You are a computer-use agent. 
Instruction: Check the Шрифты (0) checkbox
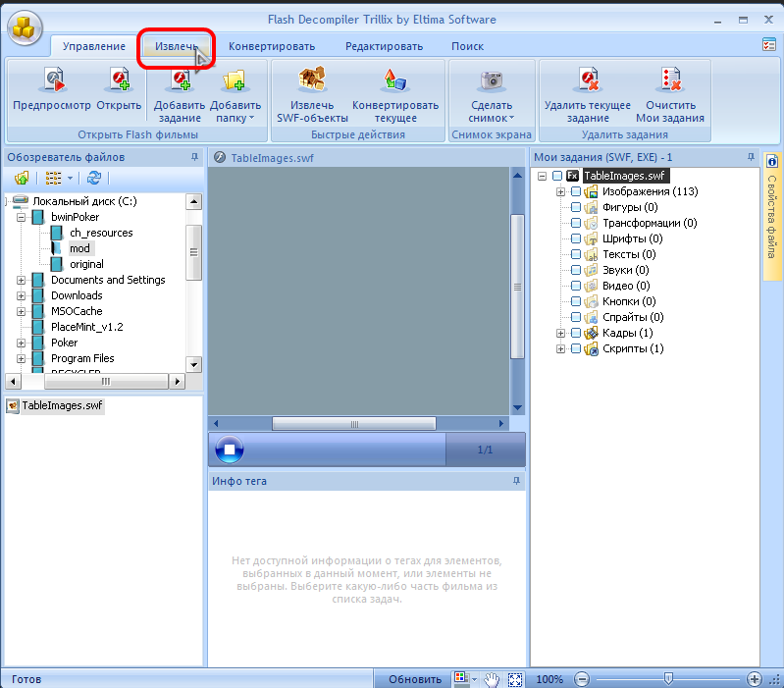576,238
